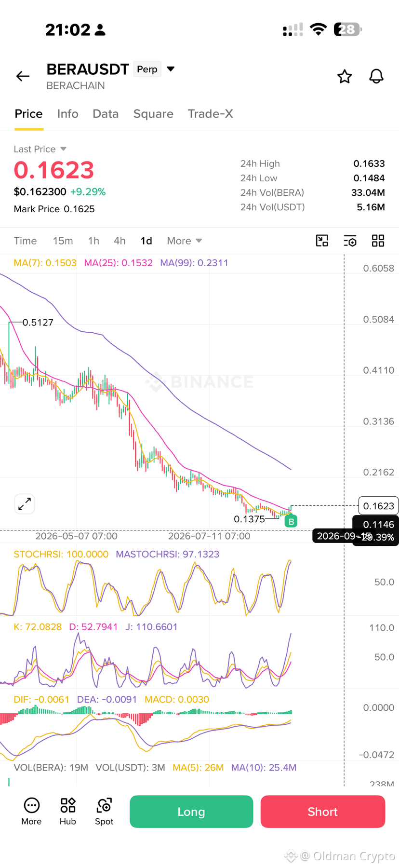Tap the BERACHAIN subtitle text
This screenshot has width=399, height=868.
click(x=76, y=85)
